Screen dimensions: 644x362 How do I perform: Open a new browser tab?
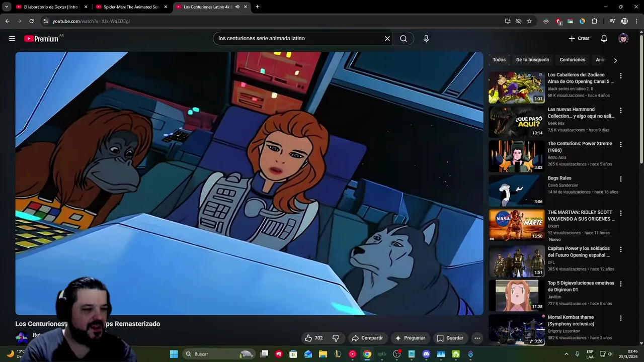click(258, 7)
